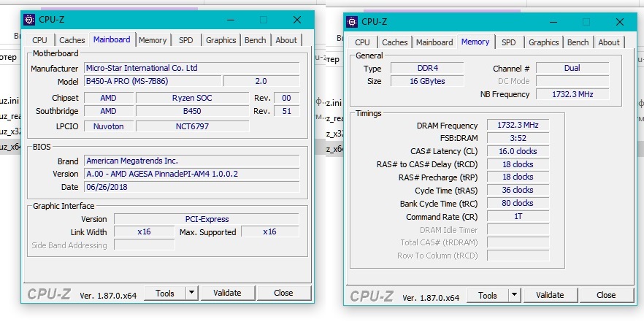
Task: Click BIOS Version field AGESA PinnaclePI-AM4
Action: click(x=192, y=174)
